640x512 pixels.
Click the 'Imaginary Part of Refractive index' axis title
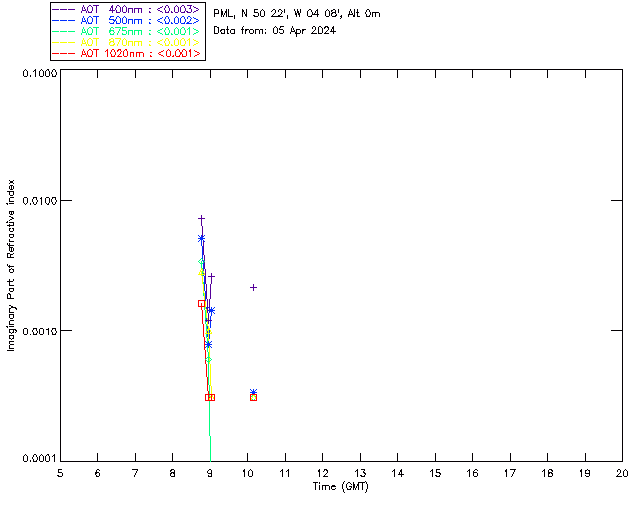(x=11, y=265)
